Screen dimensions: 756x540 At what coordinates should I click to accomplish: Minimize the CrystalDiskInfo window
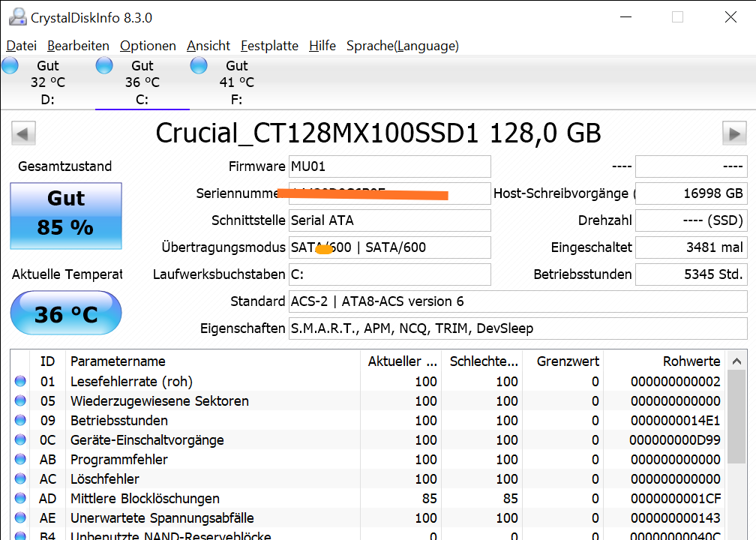coord(625,16)
